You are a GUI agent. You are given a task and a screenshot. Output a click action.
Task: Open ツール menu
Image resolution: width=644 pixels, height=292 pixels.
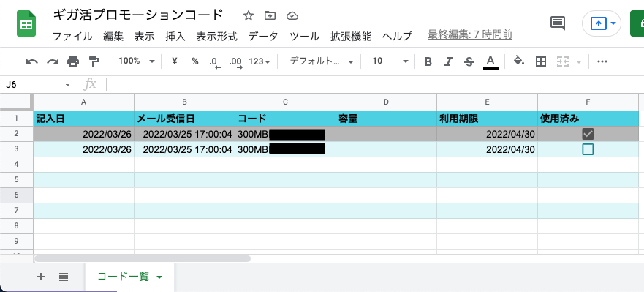[x=304, y=36]
